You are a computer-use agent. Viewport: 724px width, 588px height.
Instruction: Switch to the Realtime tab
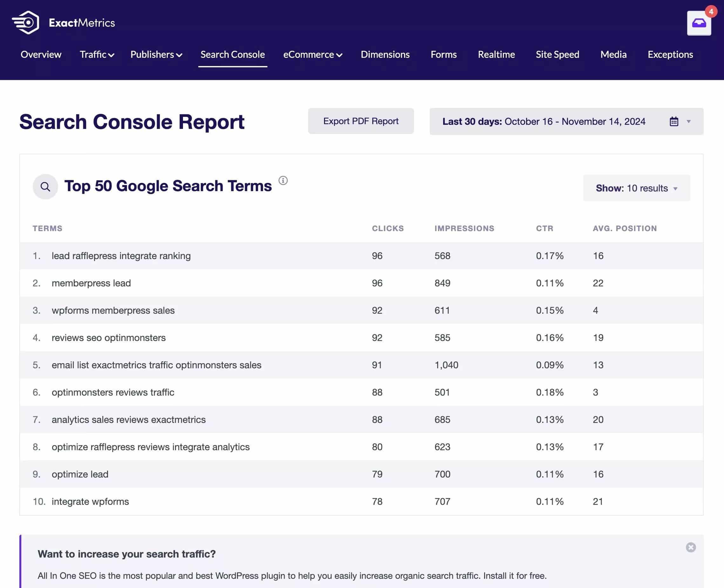coord(496,55)
